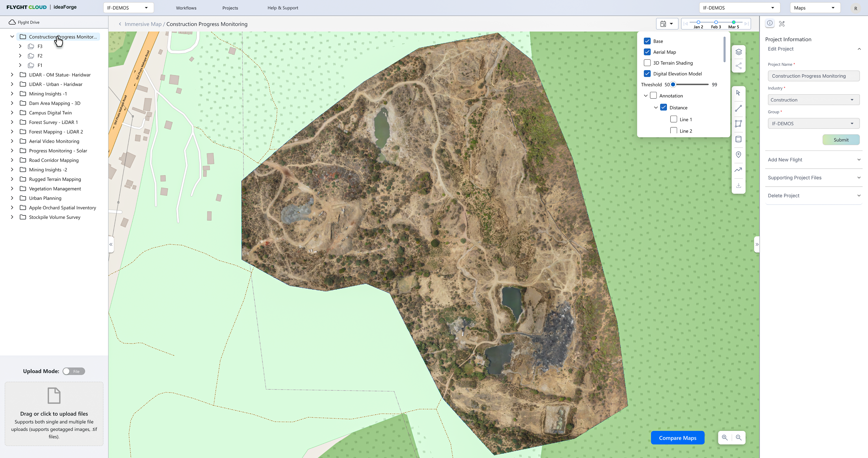Uncheck the Digital Elevation Model layer
Viewport: 868px width, 458px height.
(647, 74)
